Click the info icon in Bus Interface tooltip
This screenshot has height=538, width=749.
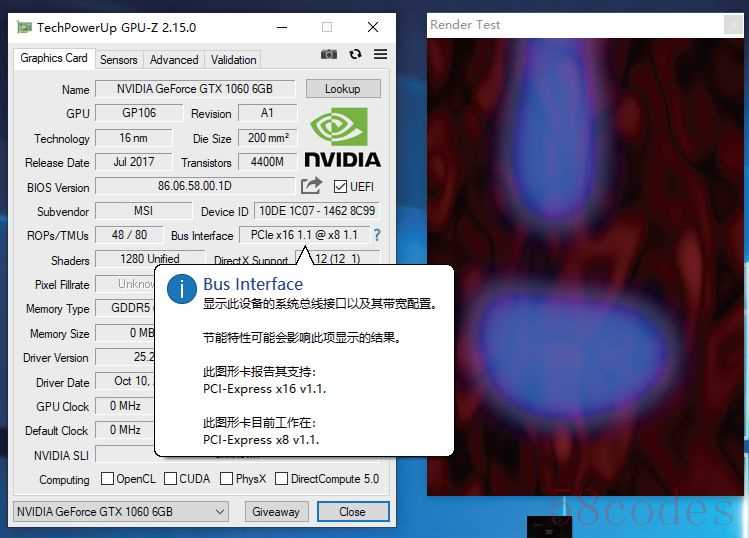(182, 289)
